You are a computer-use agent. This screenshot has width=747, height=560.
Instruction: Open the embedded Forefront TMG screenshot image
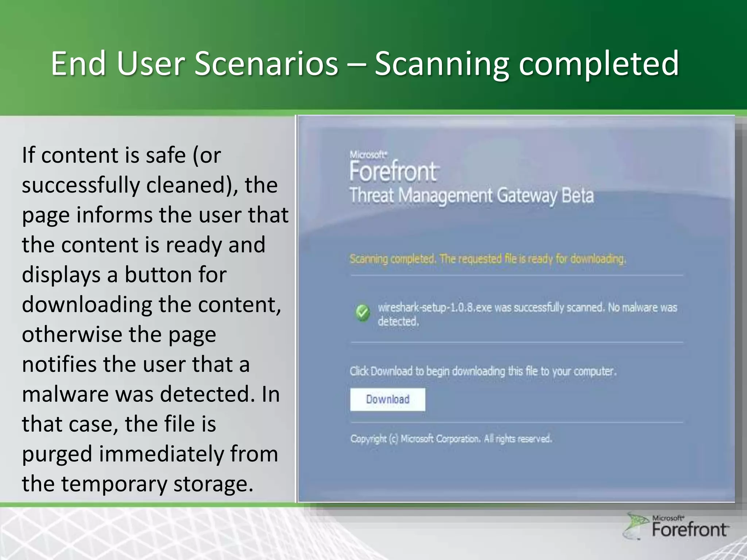tap(516, 309)
